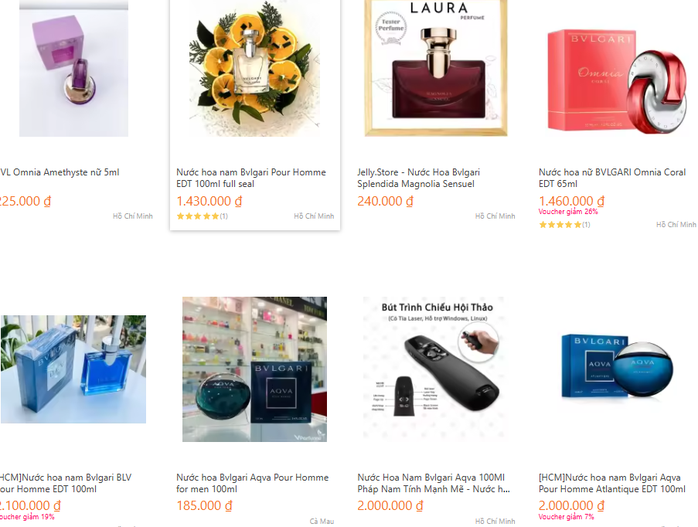Open the Bút Trình Chiếu Hội Thảo image

436,369
